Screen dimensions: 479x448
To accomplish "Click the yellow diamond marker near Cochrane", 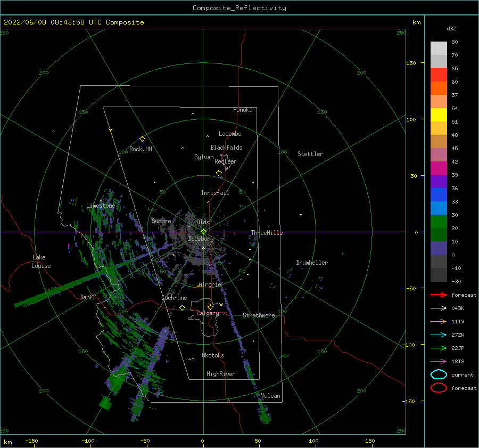I will pos(183,308).
